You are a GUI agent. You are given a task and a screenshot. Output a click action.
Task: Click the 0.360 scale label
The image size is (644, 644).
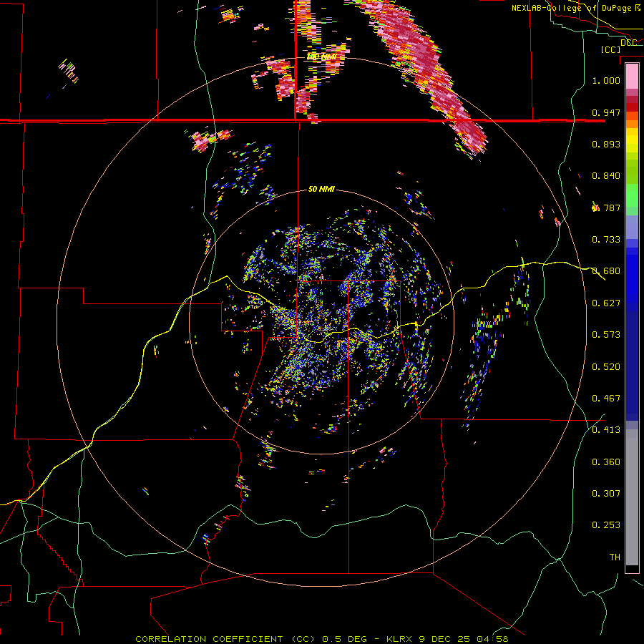point(606,462)
